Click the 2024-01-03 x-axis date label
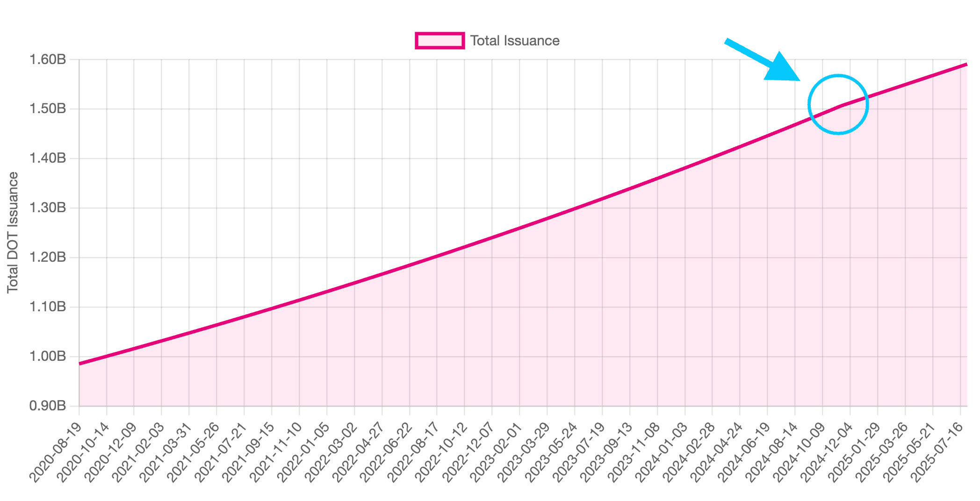The width and height of the screenshot is (980, 501). [x=661, y=451]
